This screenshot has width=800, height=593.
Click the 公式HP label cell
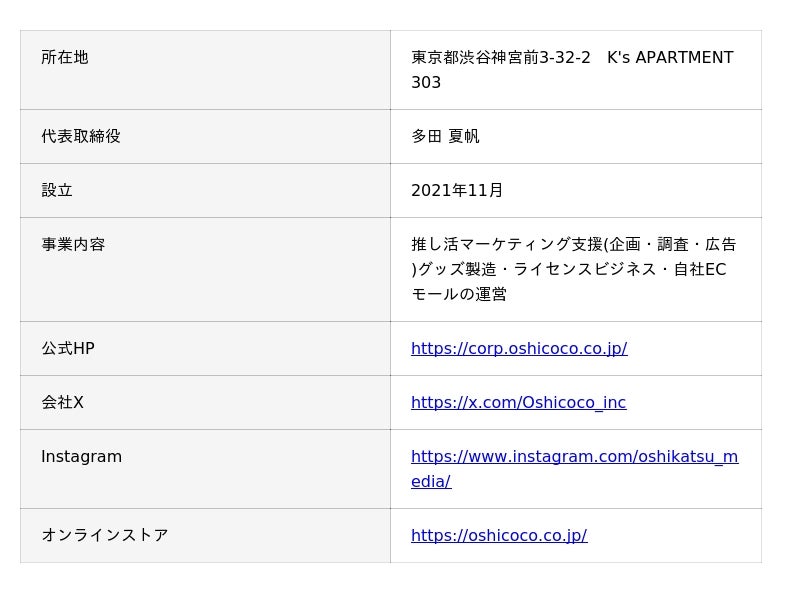(68, 348)
